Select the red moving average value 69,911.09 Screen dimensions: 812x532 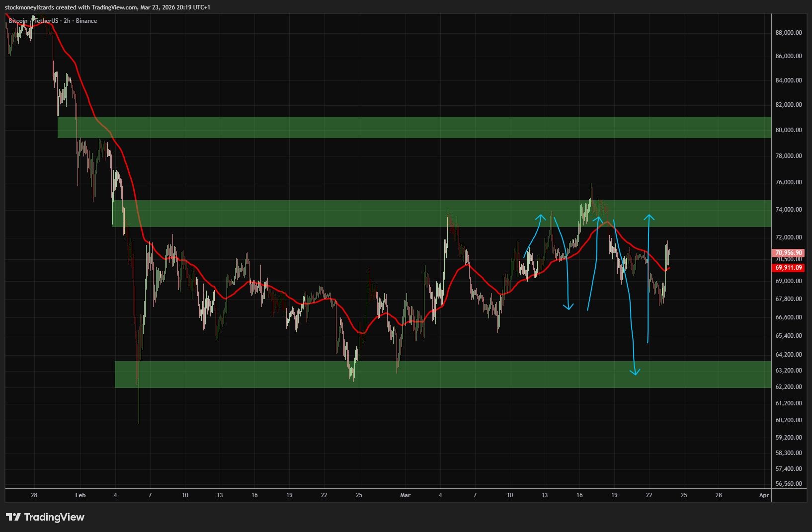click(x=788, y=268)
